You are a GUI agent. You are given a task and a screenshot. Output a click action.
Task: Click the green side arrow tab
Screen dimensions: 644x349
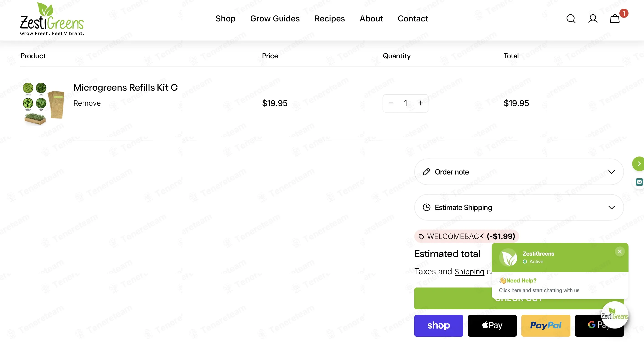638,164
